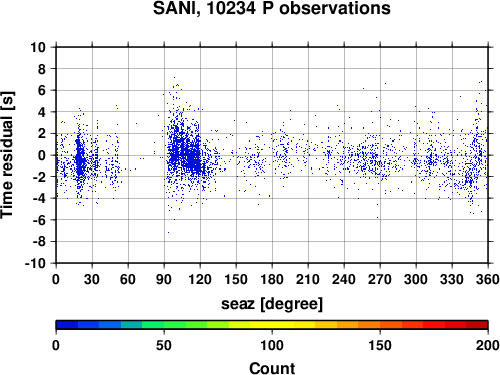
Task: Click the colorbar tick label 50
Action: click(x=164, y=345)
